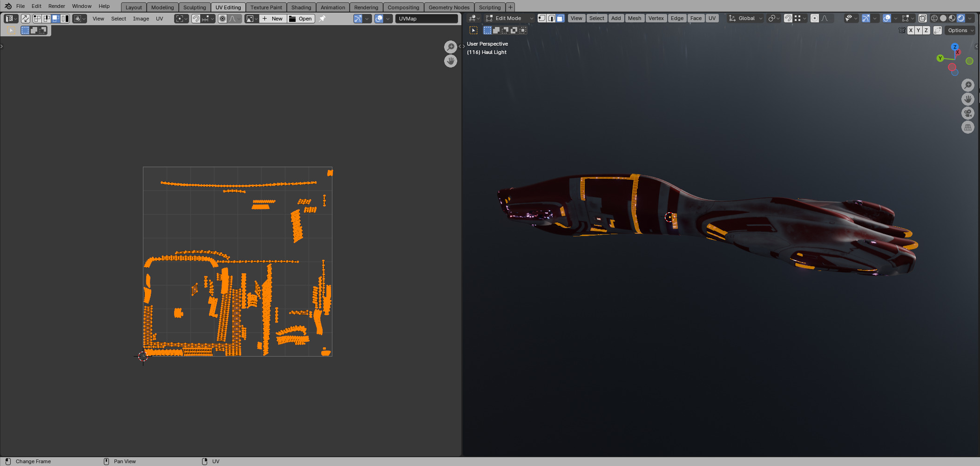980x466 pixels.
Task: Toggle UV editor gizmo visibility
Action: [358, 19]
